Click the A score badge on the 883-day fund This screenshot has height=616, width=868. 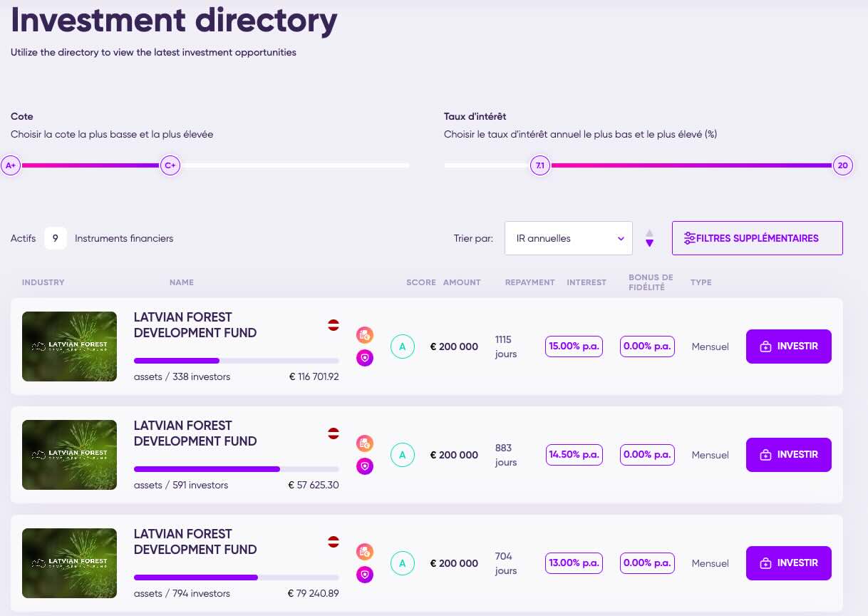coord(402,455)
